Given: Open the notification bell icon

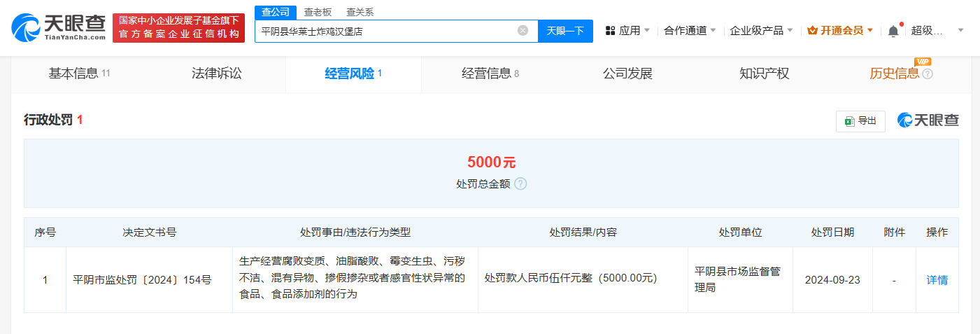Looking at the screenshot, I should click(893, 31).
